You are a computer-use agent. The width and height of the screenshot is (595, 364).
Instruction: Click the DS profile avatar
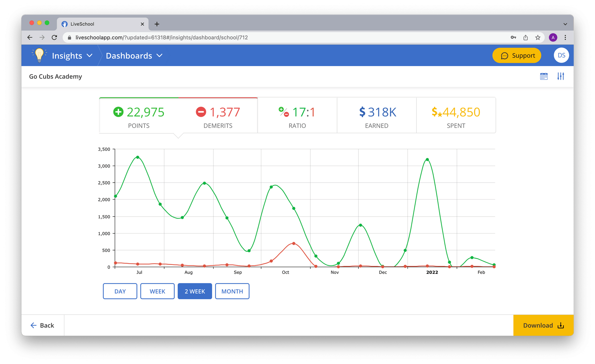click(x=561, y=55)
